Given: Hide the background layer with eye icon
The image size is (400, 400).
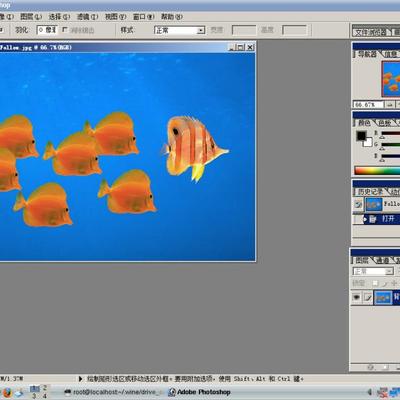Looking at the screenshot, I should (x=357, y=297).
